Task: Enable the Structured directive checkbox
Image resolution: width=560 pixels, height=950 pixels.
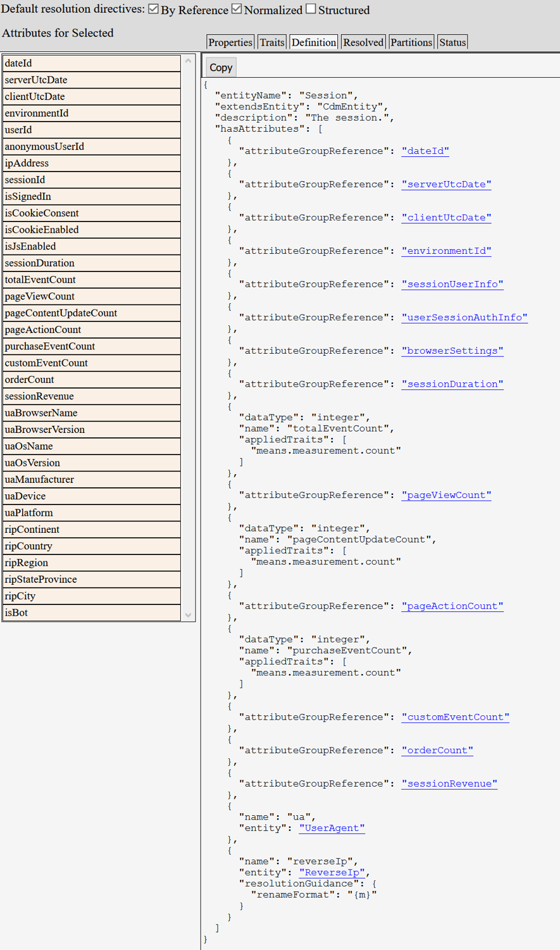Action: tap(311, 9)
